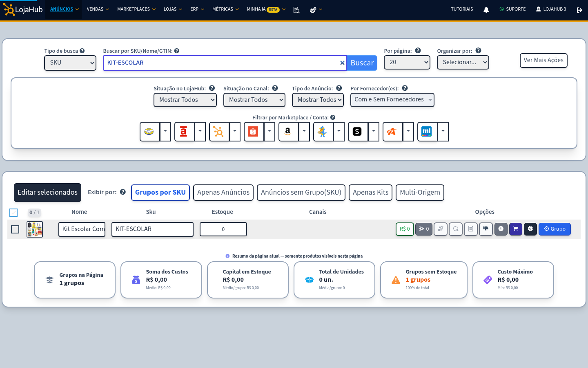The height and width of the screenshot is (368, 588).
Task: Click the LojaHub logo
Action: coord(23,9)
